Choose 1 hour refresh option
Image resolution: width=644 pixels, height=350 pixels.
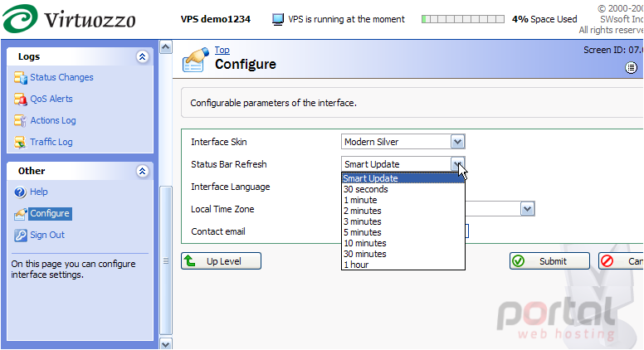[402, 265]
